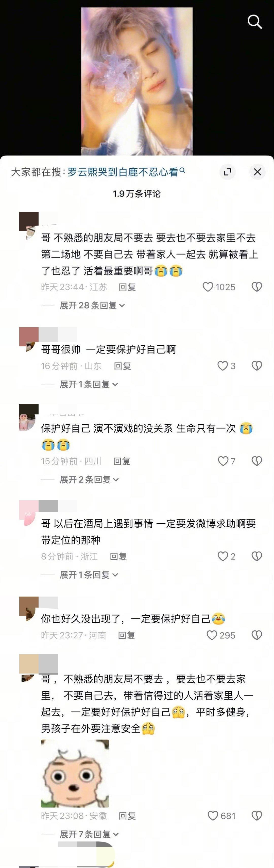Dislike the 山东 comment
This screenshot has width=274, height=868.
click(x=257, y=366)
